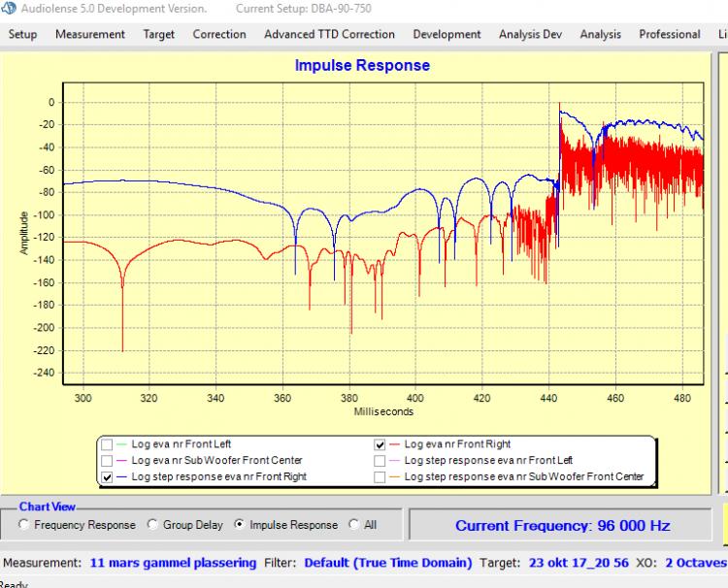The width and height of the screenshot is (728, 588).
Task: Select the Impulse Response chart view
Action: [239, 524]
